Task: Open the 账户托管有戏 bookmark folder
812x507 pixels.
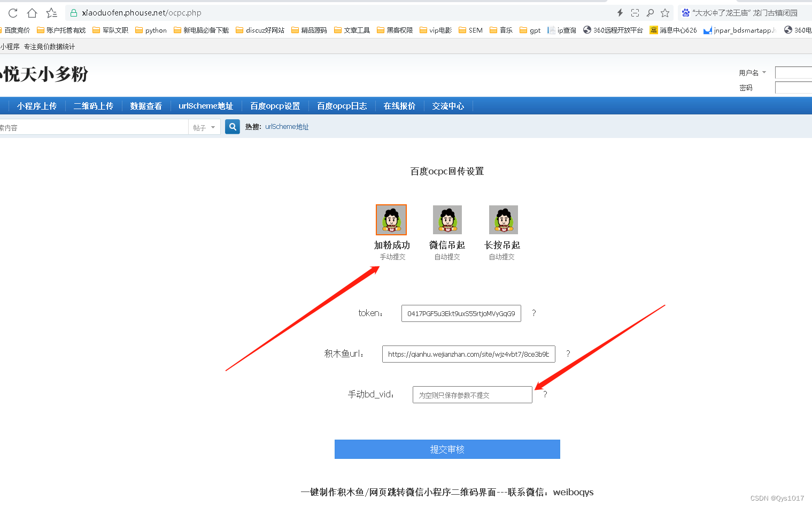Action: point(61,30)
